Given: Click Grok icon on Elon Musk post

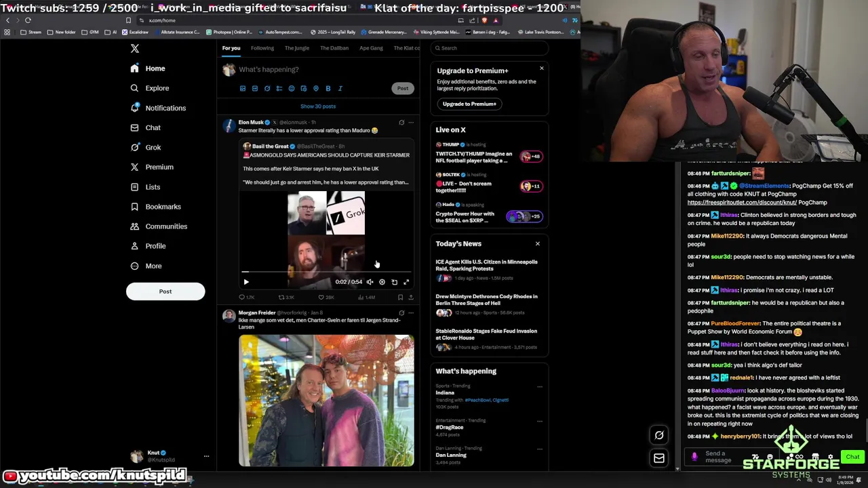Looking at the screenshot, I should click(x=401, y=123).
